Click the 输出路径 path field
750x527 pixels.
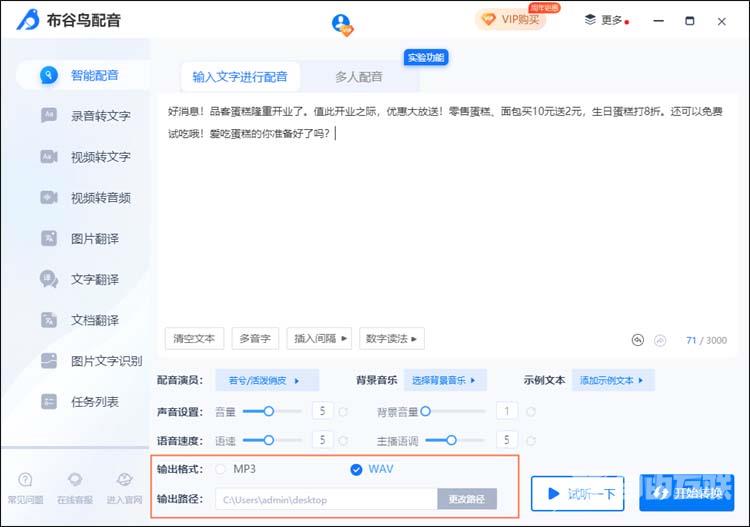pos(326,499)
